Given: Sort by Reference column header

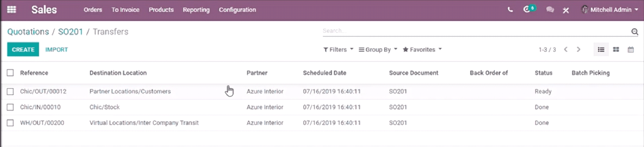Looking at the screenshot, I should pos(34,73).
